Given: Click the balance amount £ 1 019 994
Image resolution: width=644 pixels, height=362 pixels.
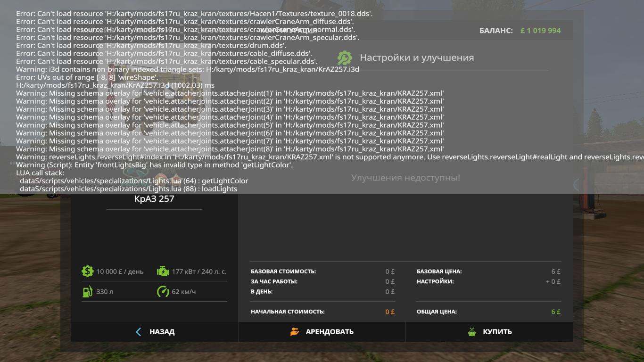Looking at the screenshot, I should tap(540, 31).
